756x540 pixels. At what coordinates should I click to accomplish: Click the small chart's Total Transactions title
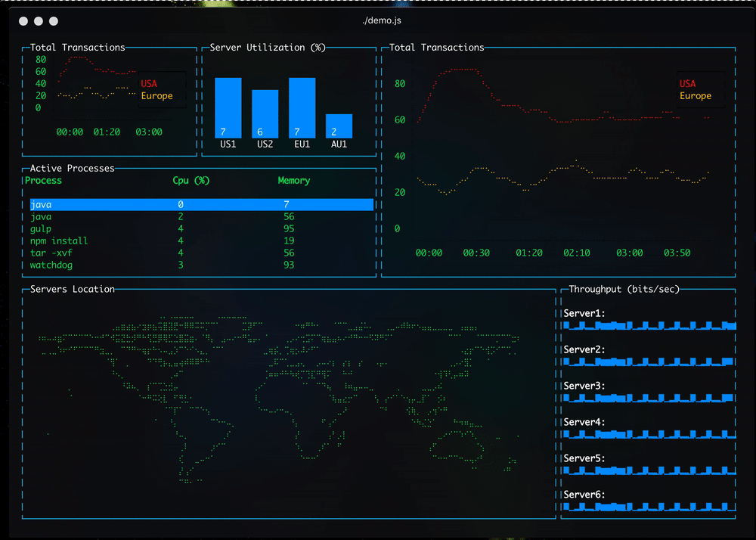pos(78,47)
